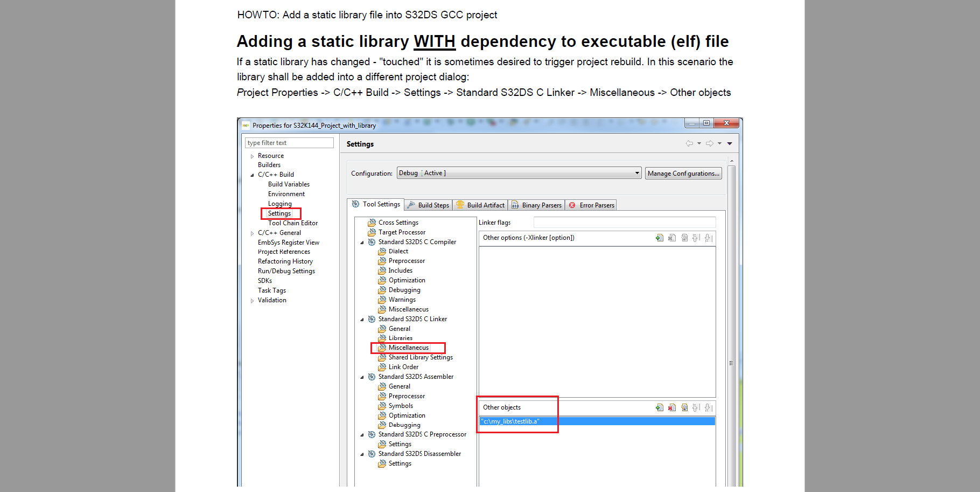
Task: Open the view menu triangle in Settings header
Action: (730, 143)
